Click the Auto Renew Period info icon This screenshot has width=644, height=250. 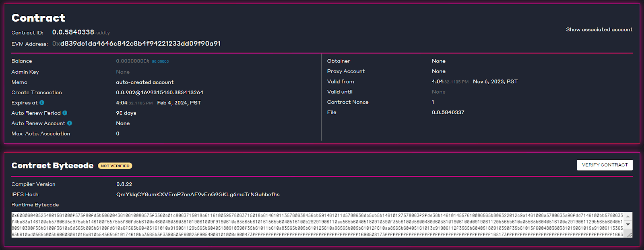click(65, 113)
